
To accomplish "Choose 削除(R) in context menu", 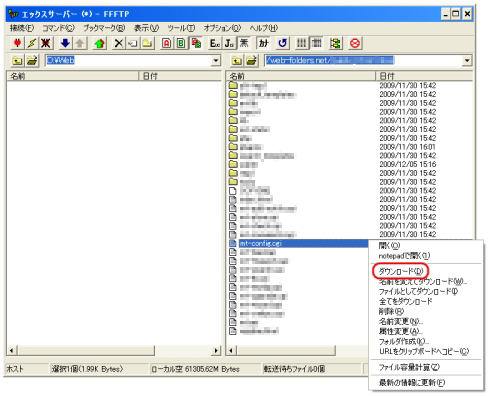I will (426, 311).
